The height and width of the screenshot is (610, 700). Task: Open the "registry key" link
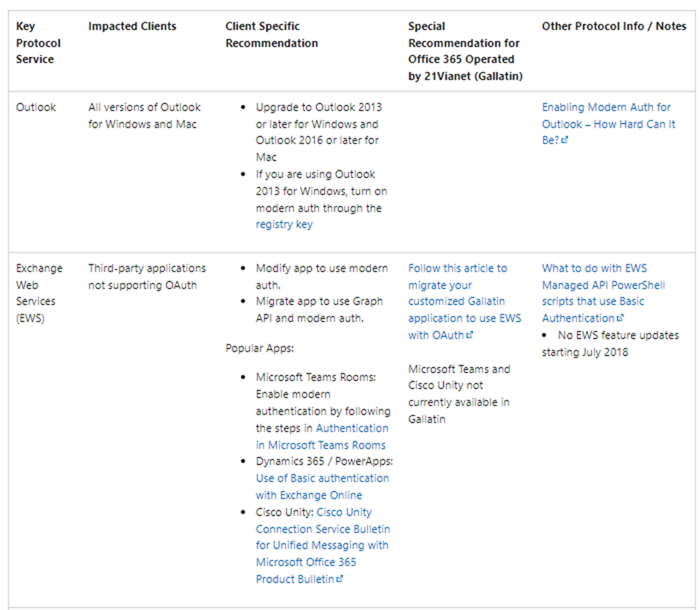pos(284,225)
